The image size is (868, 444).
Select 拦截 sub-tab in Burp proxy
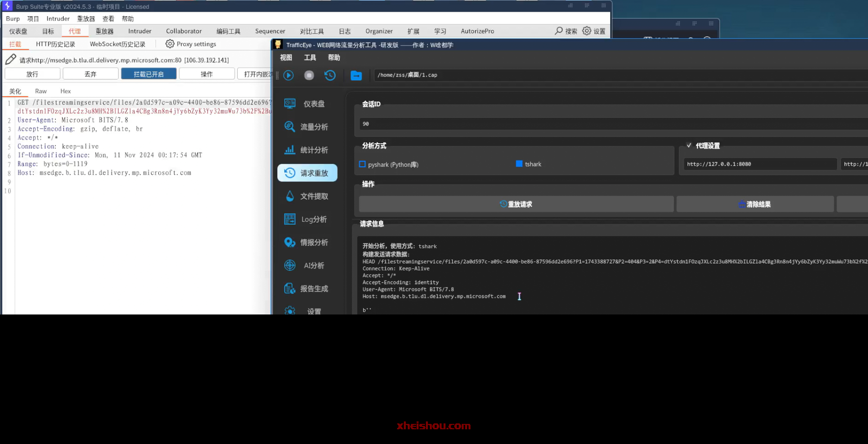(x=15, y=44)
